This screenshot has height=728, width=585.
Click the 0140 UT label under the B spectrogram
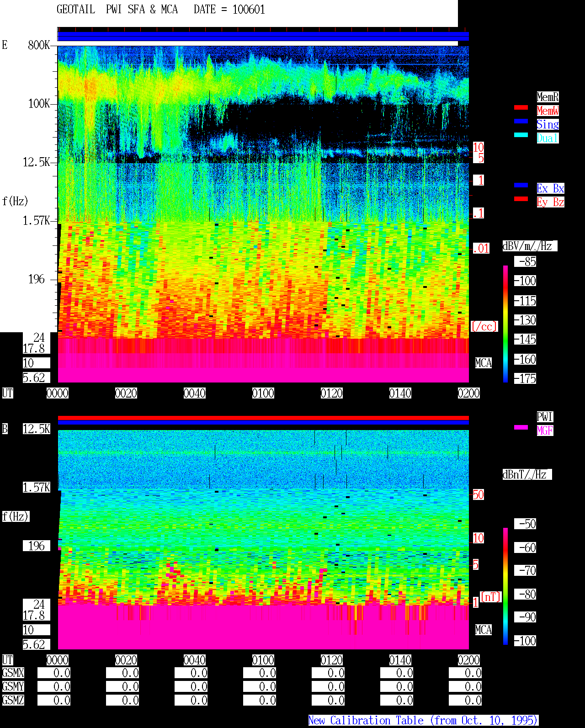400,660
